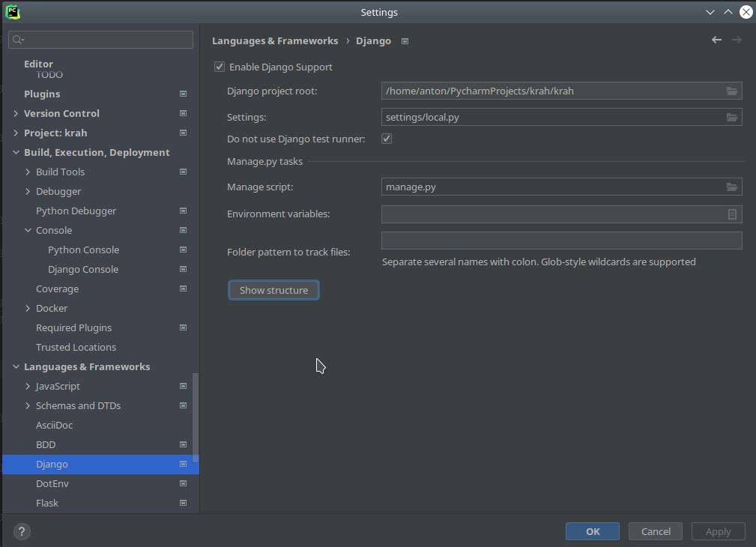Click project-level icon beside DotEnv

[184, 483]
